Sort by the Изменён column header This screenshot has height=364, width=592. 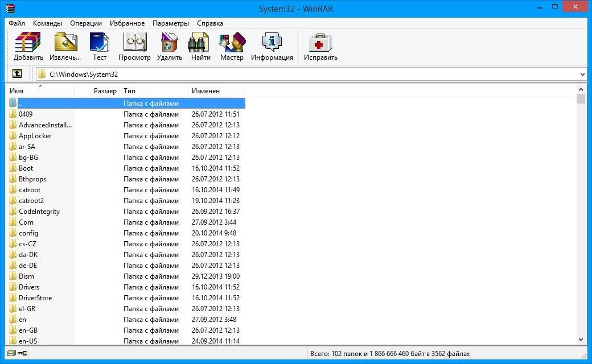pos(217,91)
